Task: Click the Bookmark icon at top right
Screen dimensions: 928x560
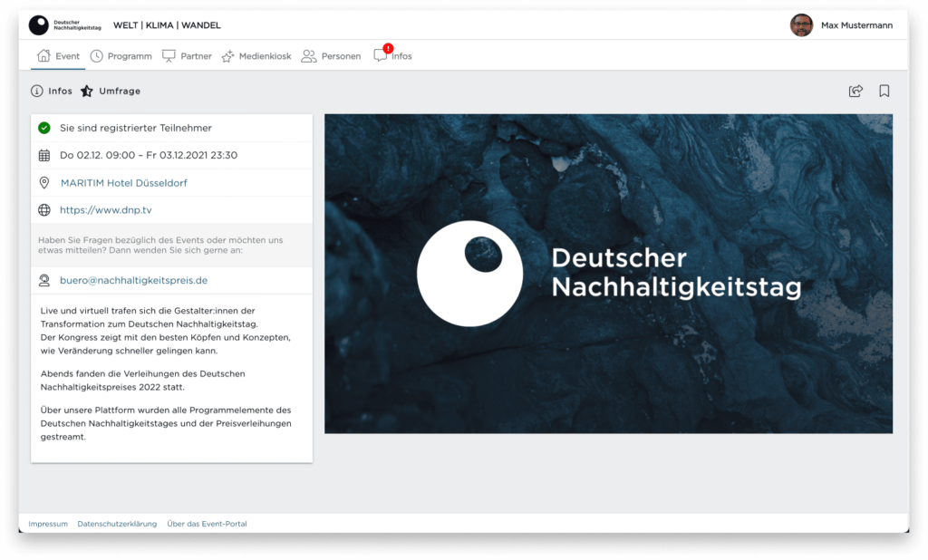Action: click(x=884, y=91)
